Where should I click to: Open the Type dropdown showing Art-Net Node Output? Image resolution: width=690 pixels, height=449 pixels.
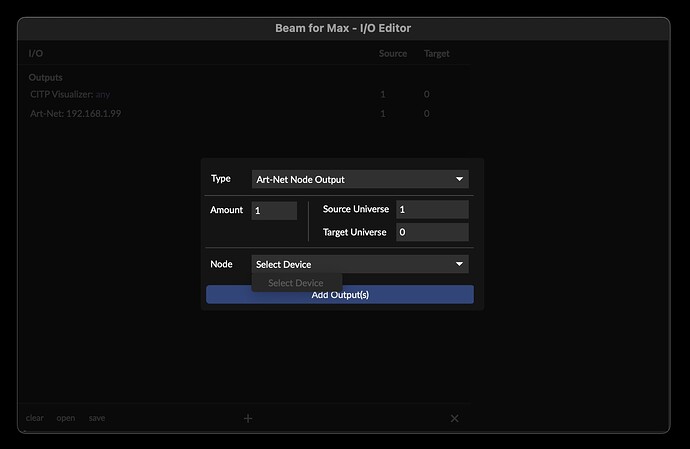pyautogui.click(x=360, y=179)
